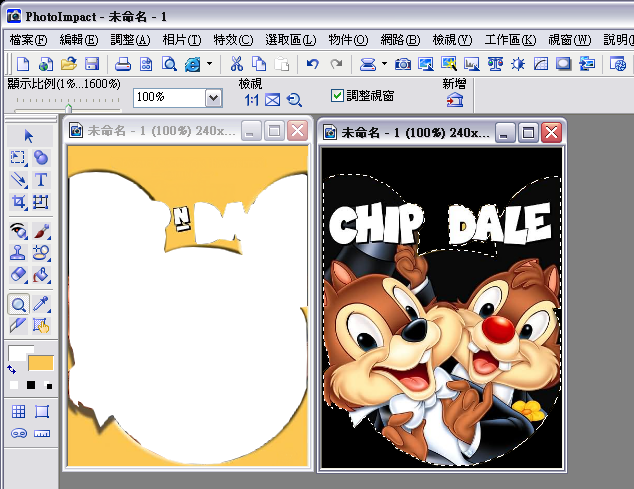
Task: Select the Remove Red Eye tool
Action: click(18, 231)
